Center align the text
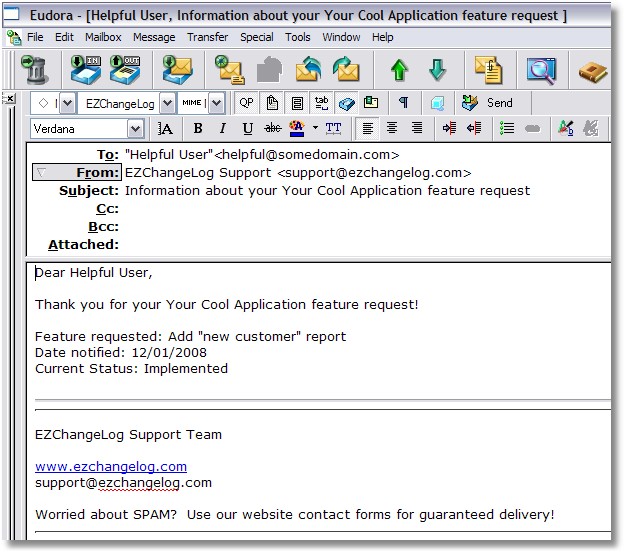This screenshot has width=625, height=554. click(392, 128)
